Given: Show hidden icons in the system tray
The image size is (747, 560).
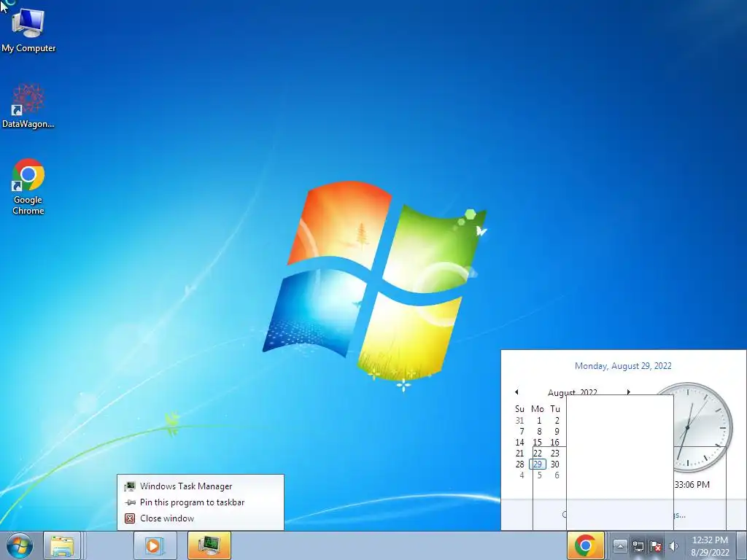Looking at the screenshot, I should click(619, 546).
